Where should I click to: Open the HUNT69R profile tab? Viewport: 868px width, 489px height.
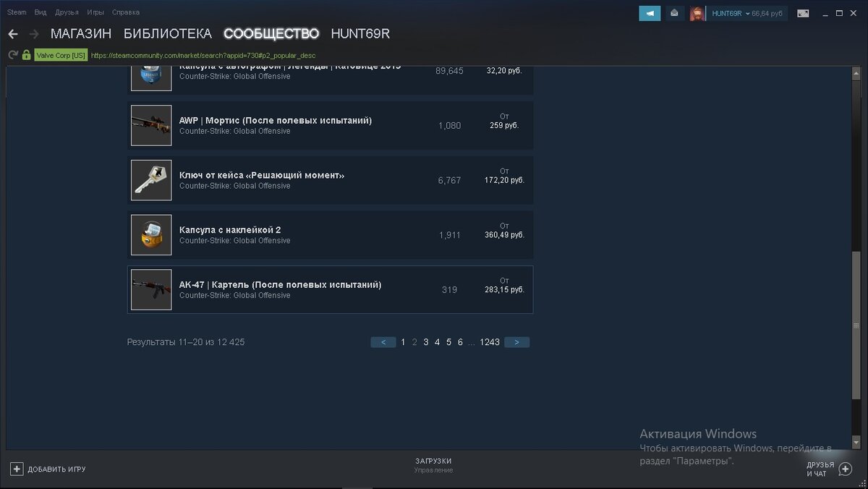[360, 34]
